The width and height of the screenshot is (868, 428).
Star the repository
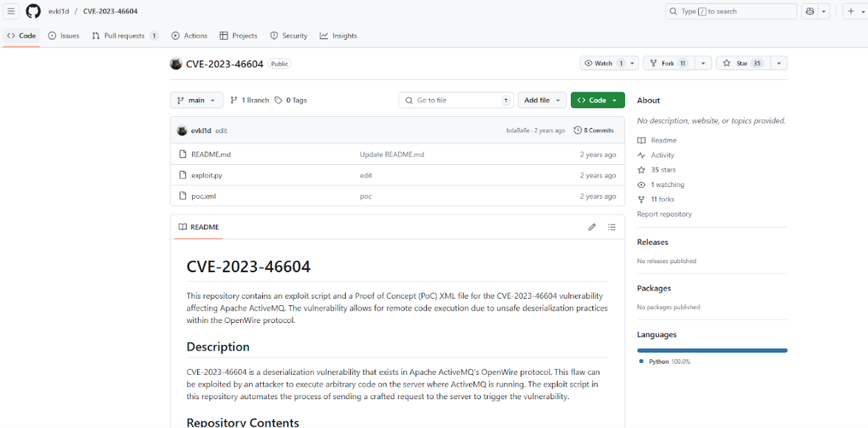click(x=743, y=63)
